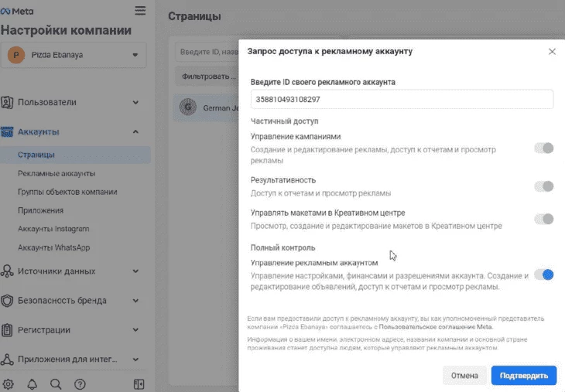
Task: Collapse sidebar using panel icon
Action: (139, 384)
